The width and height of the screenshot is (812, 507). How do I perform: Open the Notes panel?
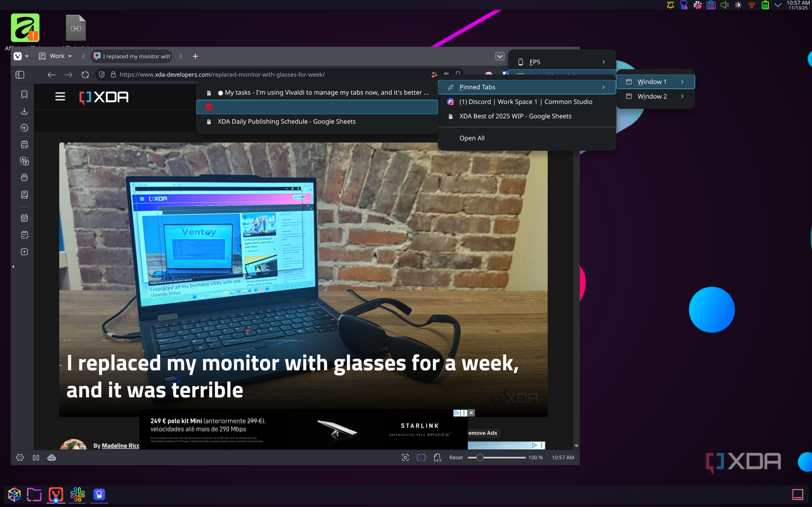point(24,144)
